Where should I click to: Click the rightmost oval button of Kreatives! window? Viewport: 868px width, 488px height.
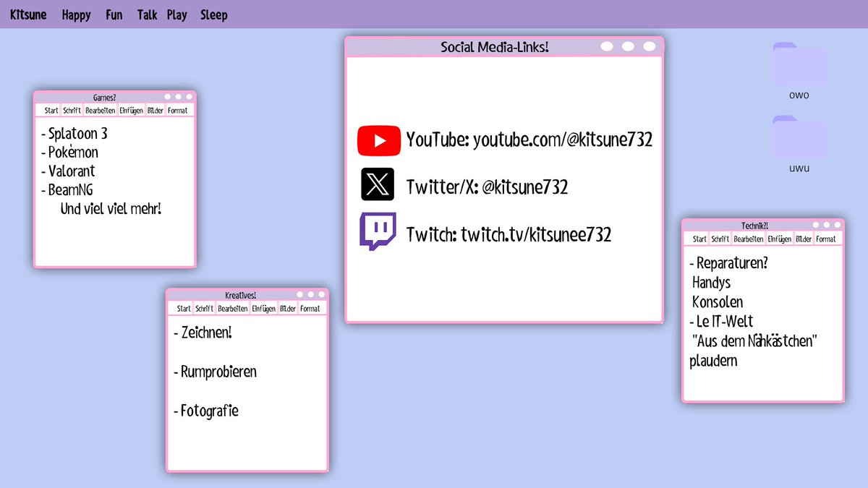[x=321, y=295]
